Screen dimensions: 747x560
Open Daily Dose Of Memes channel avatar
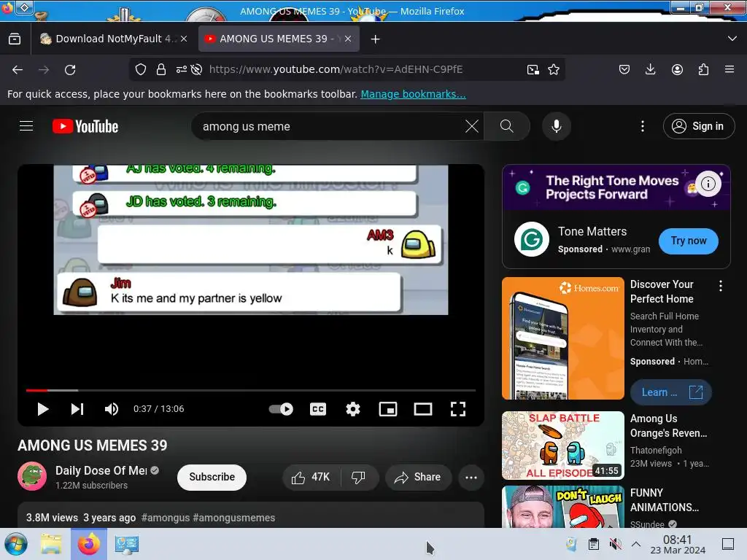point(32,476)
